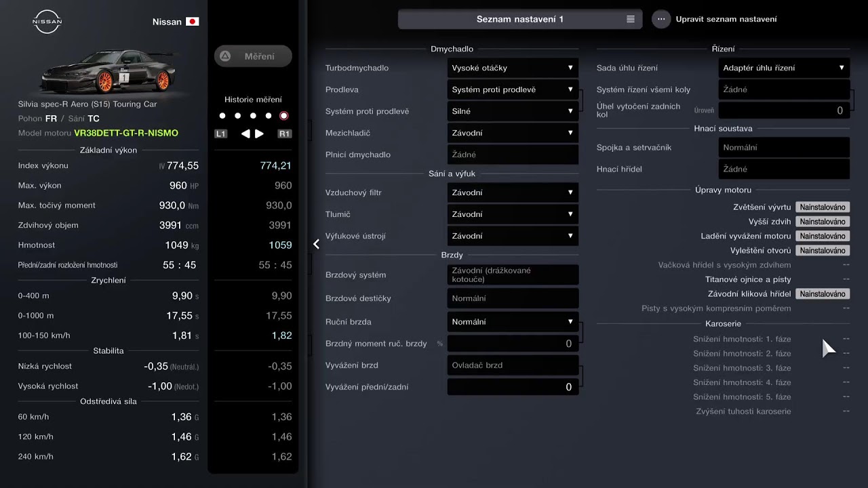
Task: Select the red-ringed current history dot
Action: [x=284, y=116]
